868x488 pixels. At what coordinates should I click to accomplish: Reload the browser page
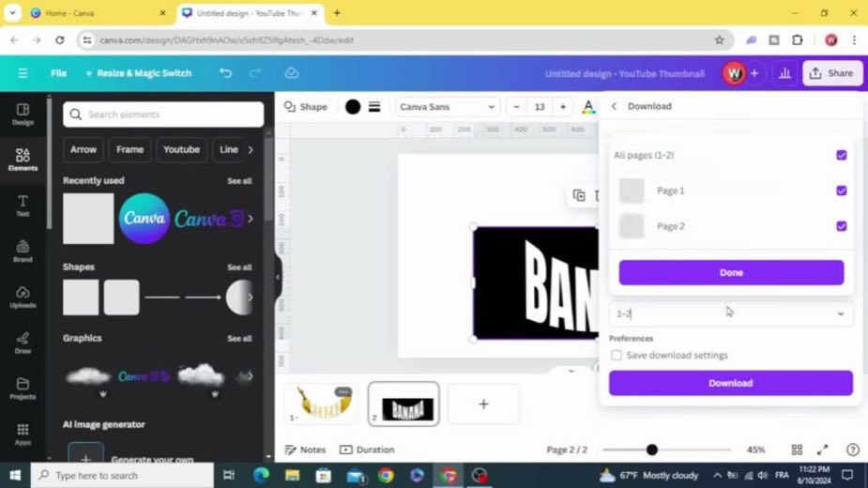(x=60, y=39)
